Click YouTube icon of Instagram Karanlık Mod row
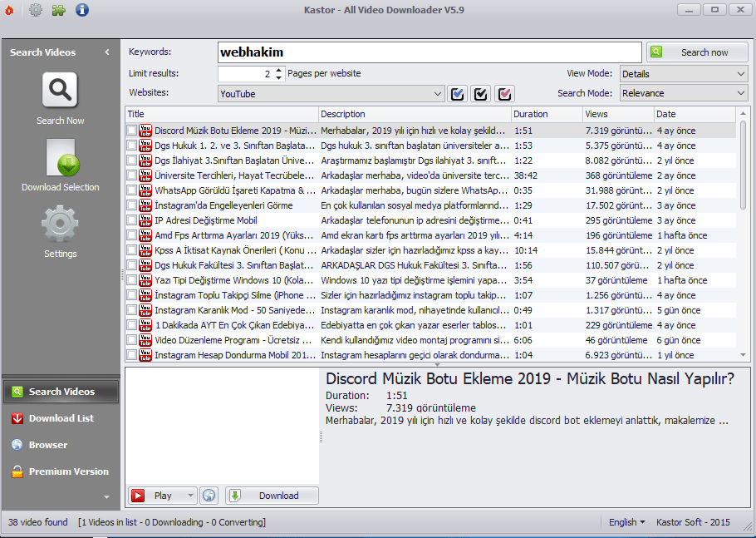 click(145, 310)
